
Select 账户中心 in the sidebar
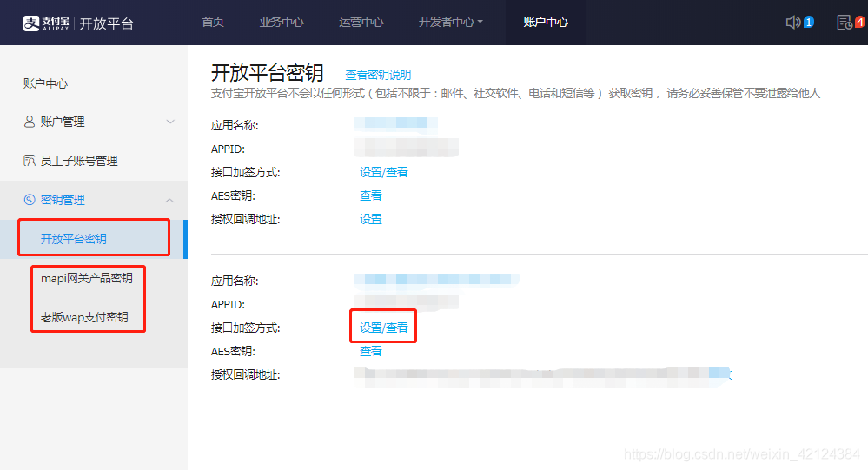pos(45,83)
